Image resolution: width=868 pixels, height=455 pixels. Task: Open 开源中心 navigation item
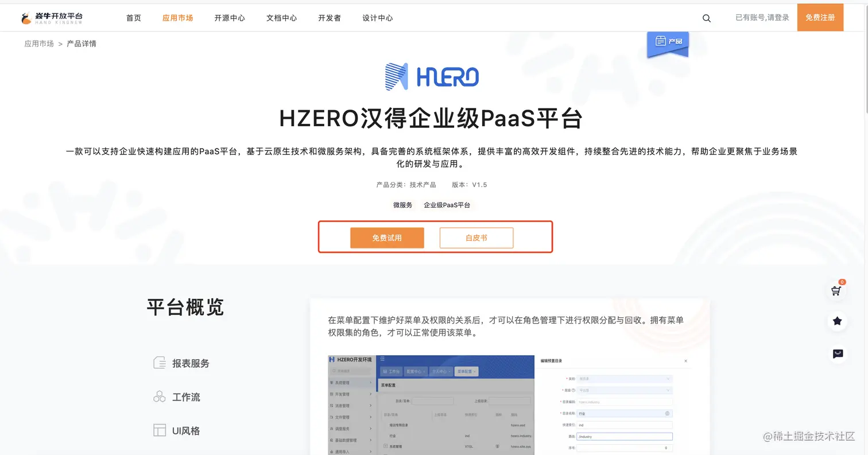[x=230, y=18]
